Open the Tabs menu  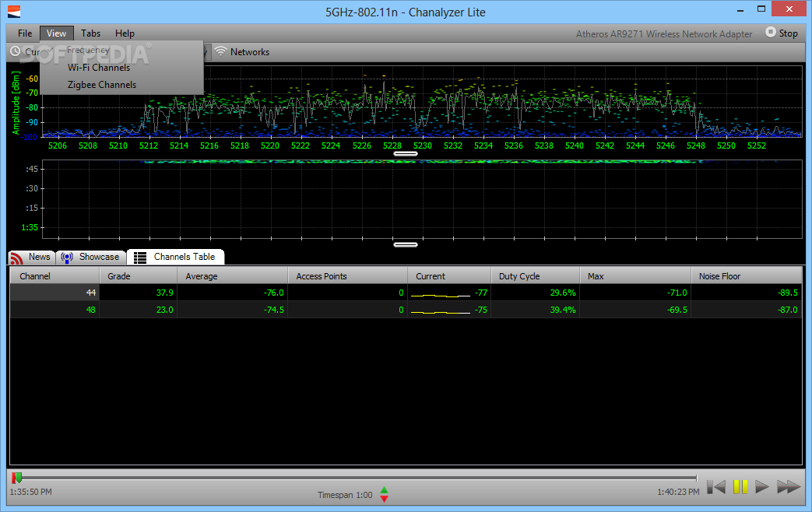pos(90,33)
